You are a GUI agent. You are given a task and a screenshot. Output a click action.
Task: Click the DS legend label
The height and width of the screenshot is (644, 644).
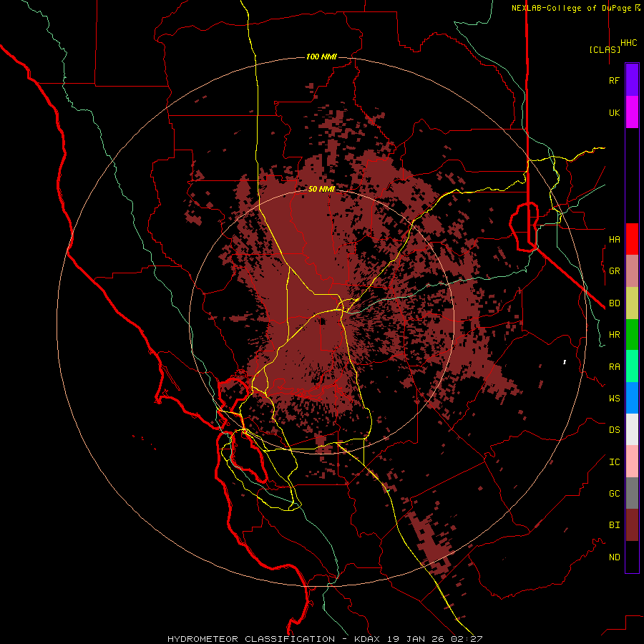614,429
